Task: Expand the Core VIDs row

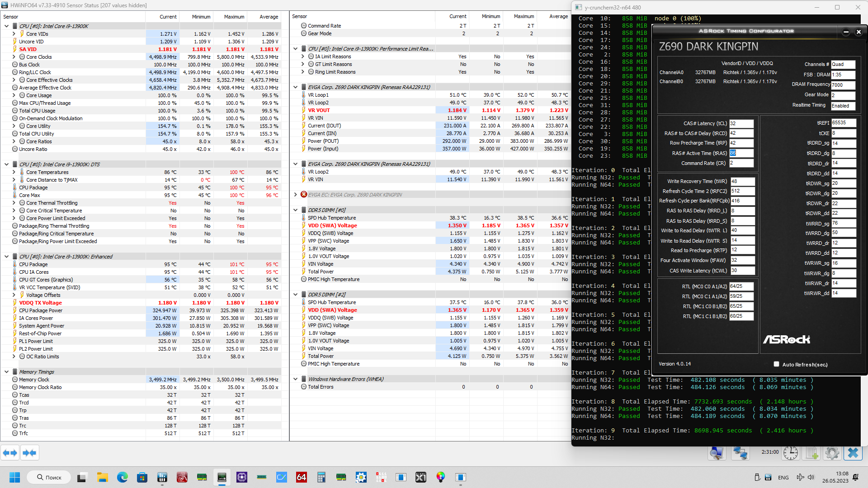Action: click(x=14, y=34)
